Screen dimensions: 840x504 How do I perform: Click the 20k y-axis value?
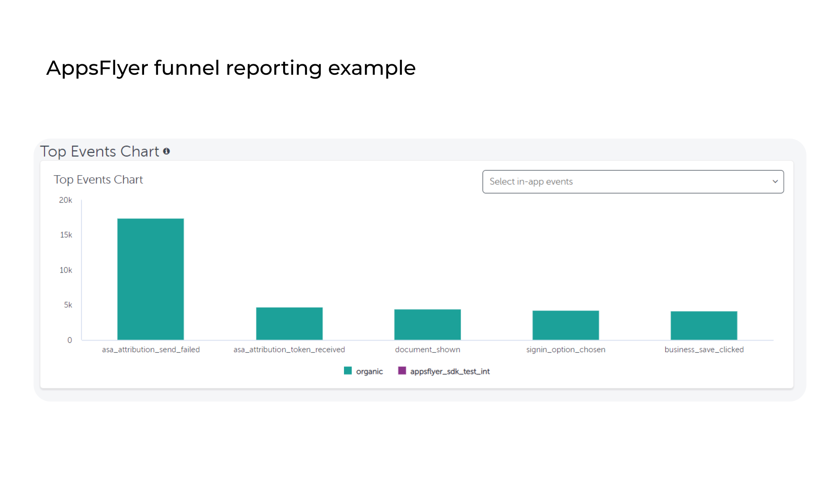pyautogui.click(x=66, y=200)
